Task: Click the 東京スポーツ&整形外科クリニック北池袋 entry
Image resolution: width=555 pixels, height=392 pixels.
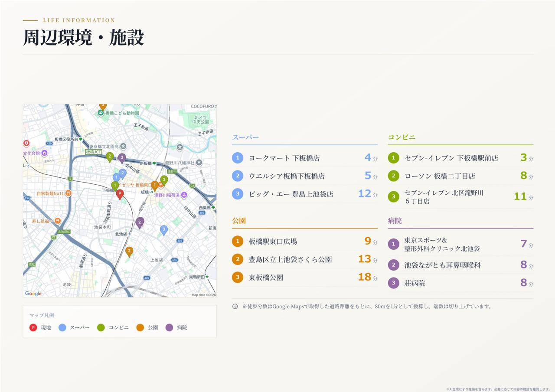Action: pos(460,244)
